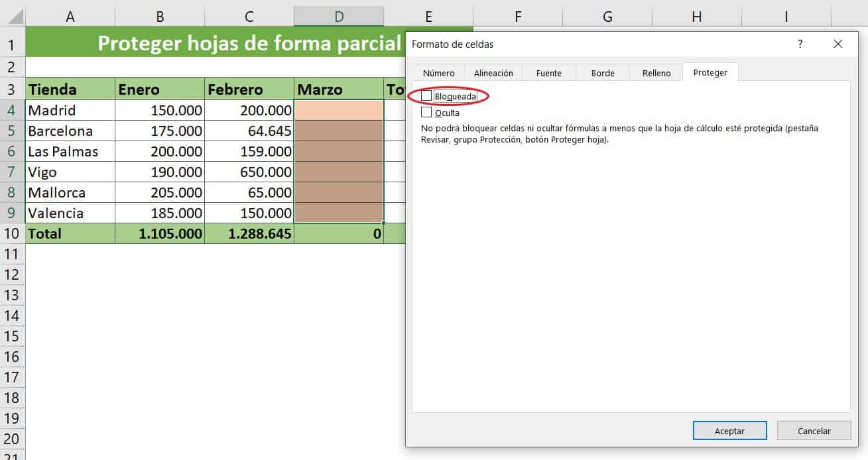Uncheck the Bloqueada checkbox
This screenshot has width=868, height=460.
426,96
